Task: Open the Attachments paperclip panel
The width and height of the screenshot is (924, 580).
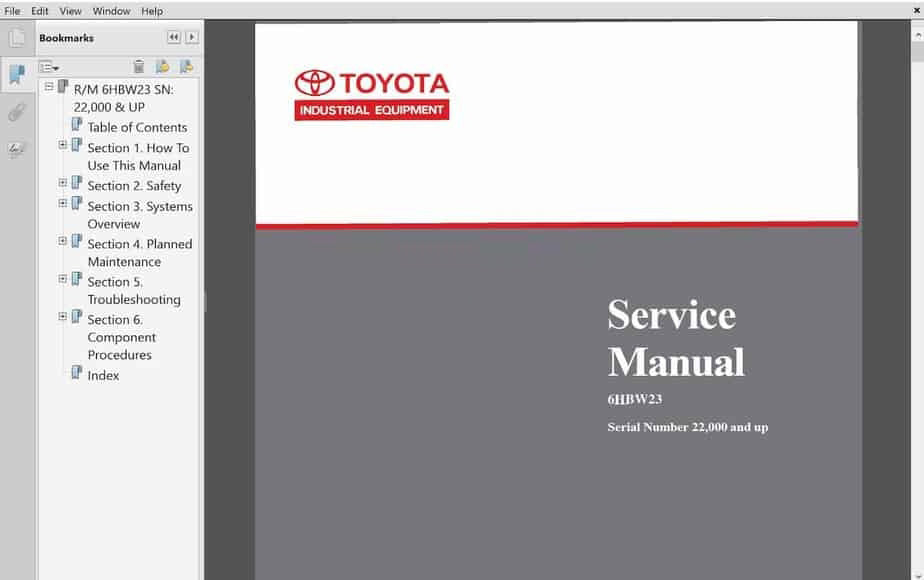Action: (x=17, y=112)
